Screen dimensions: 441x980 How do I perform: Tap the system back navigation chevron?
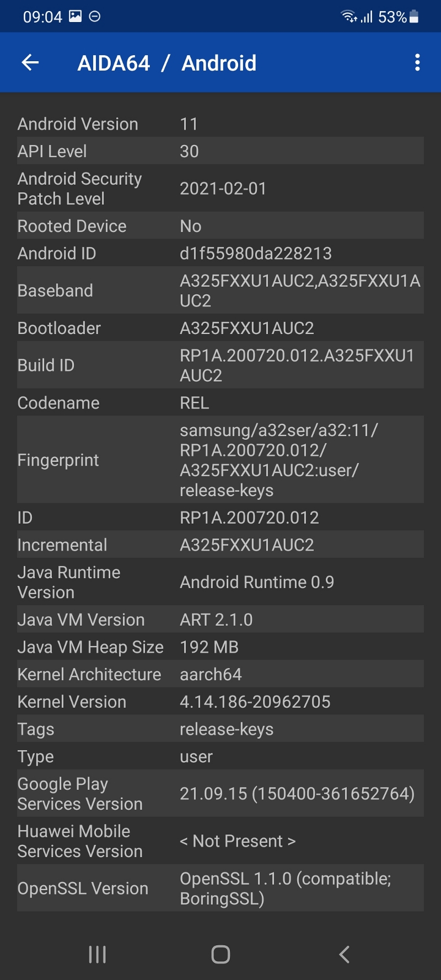(345, 954)
